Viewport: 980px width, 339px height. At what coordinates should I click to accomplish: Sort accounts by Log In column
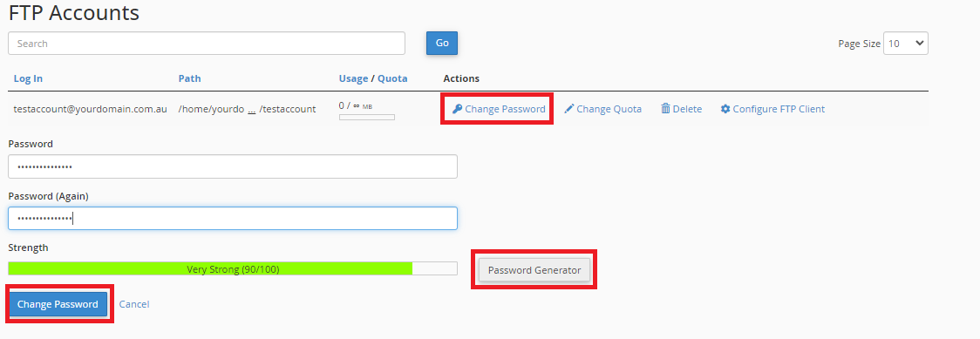point(28,78)
